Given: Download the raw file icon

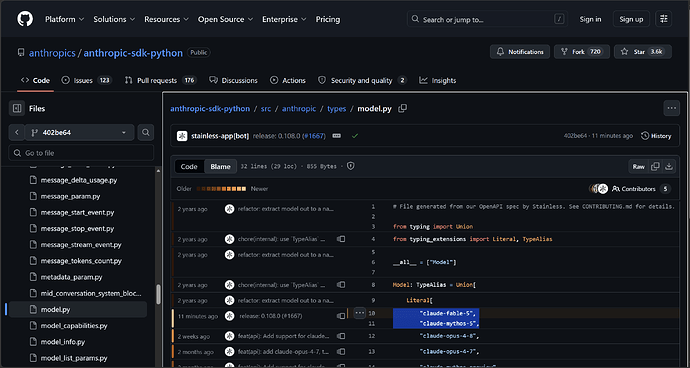Looking at the screenshot, I should (x=669, y=166).
